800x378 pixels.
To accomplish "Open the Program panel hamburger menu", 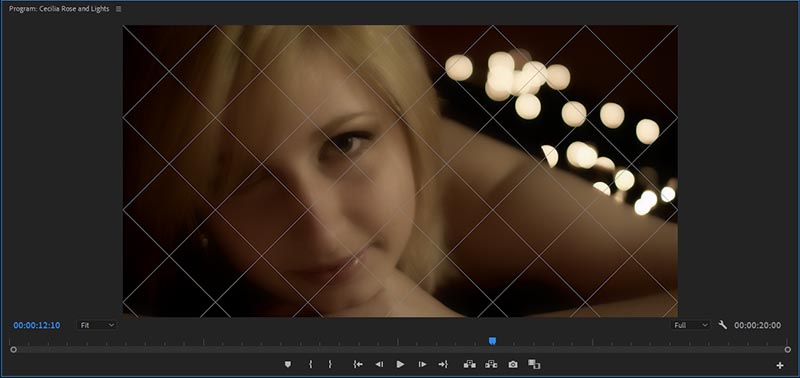I will click(x=118, y=9).
